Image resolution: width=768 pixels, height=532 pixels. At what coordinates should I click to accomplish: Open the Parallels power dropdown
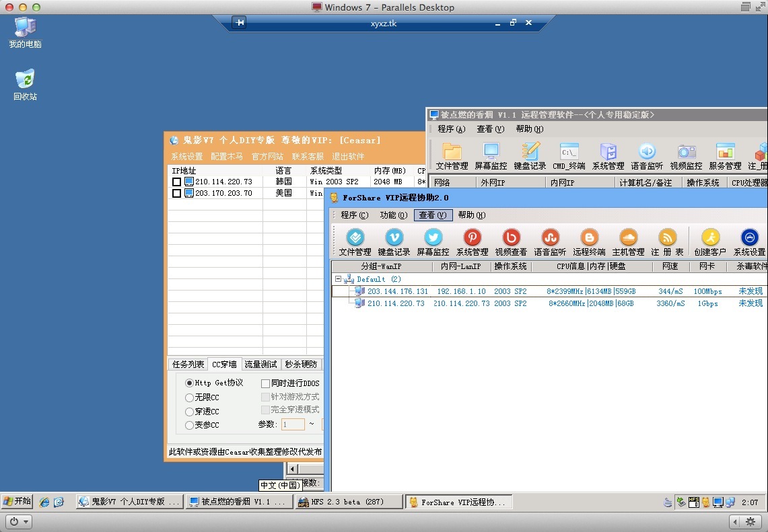click(19, 521)
